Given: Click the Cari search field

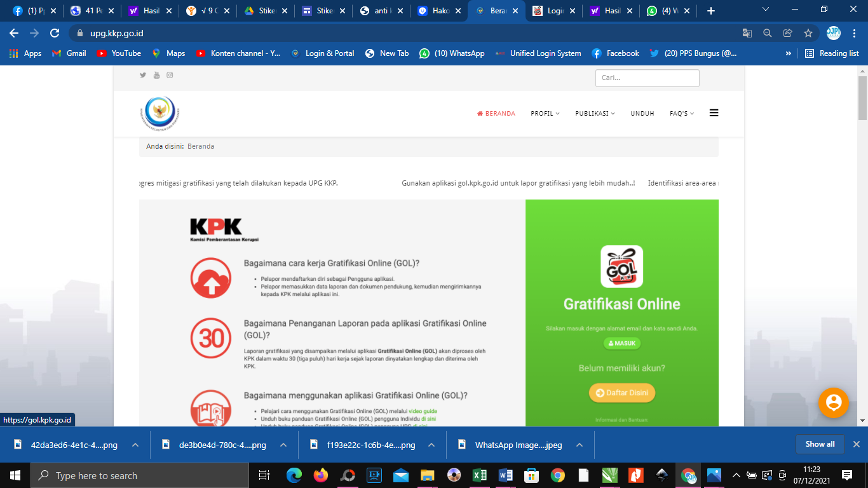Looking at the screenshot, I should click(647, 78).
